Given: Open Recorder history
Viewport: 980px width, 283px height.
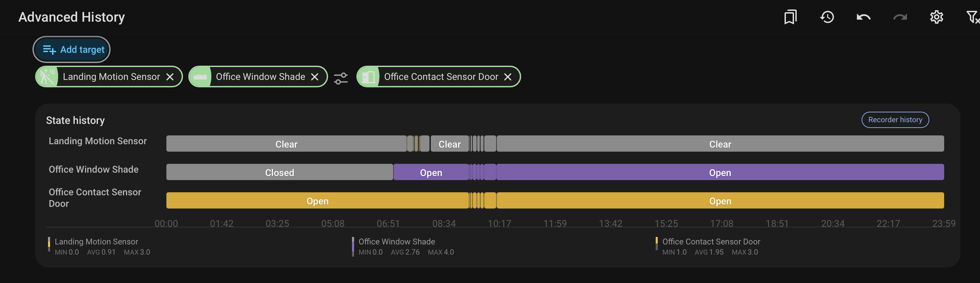Looking at the screenshot, I should [x=895, y=119].
